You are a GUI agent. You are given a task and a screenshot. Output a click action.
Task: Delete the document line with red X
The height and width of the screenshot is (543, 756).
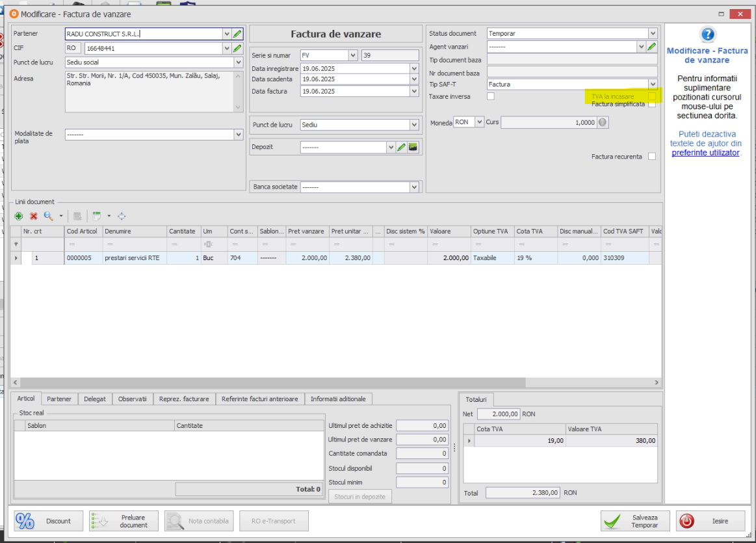(x=33, y=216)
